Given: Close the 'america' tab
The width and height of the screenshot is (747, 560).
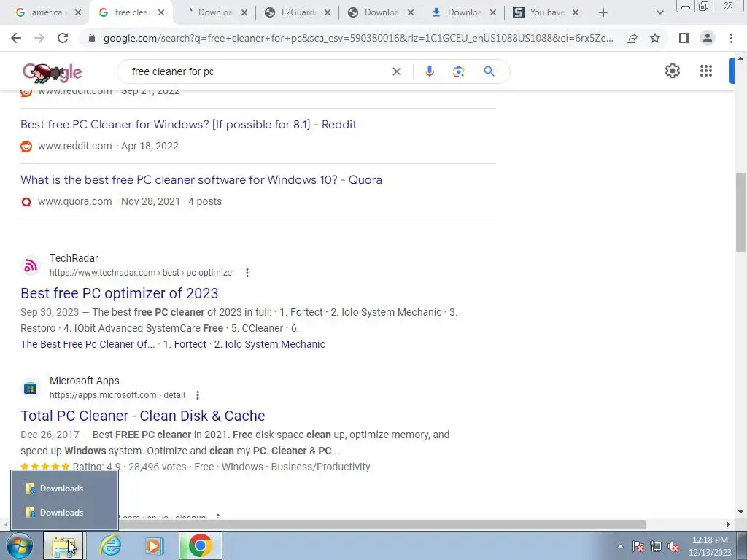Looking at the screenshot, I should click(77, 12).
